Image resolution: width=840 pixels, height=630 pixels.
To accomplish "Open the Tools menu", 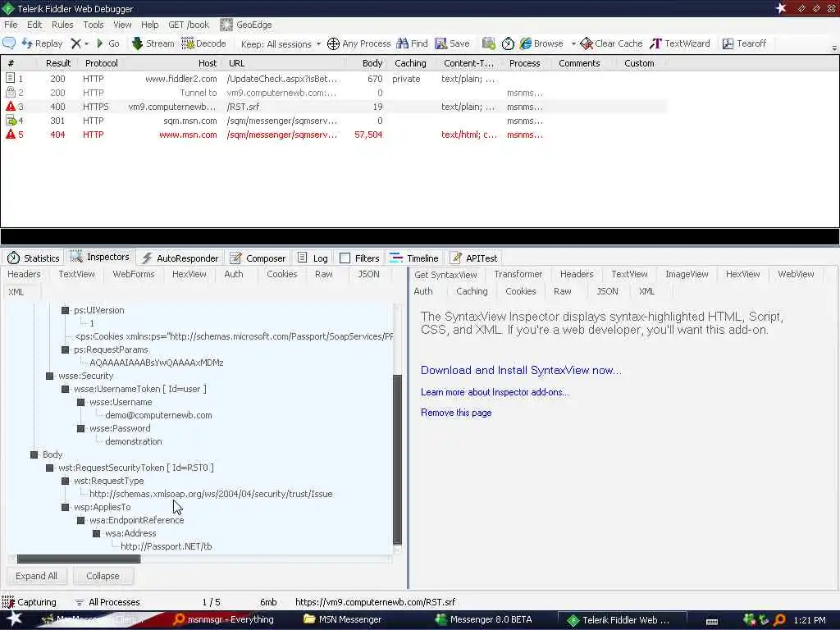I will pos(94,25).
